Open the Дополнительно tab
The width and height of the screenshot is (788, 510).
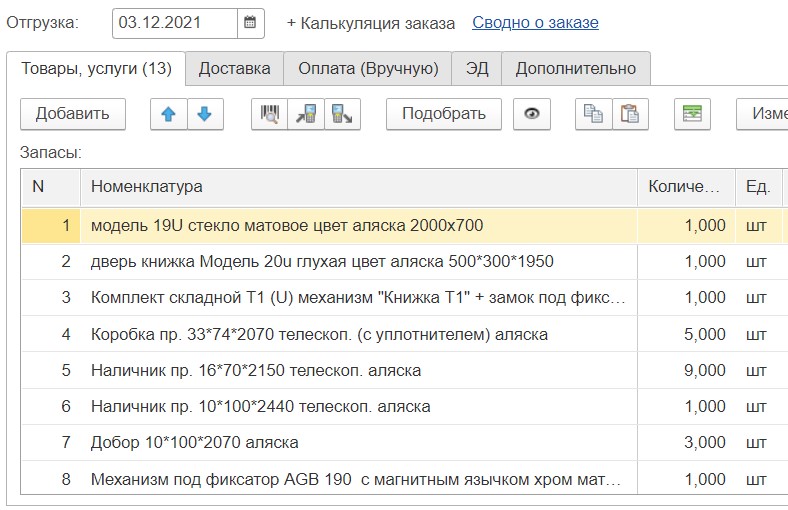575,69
